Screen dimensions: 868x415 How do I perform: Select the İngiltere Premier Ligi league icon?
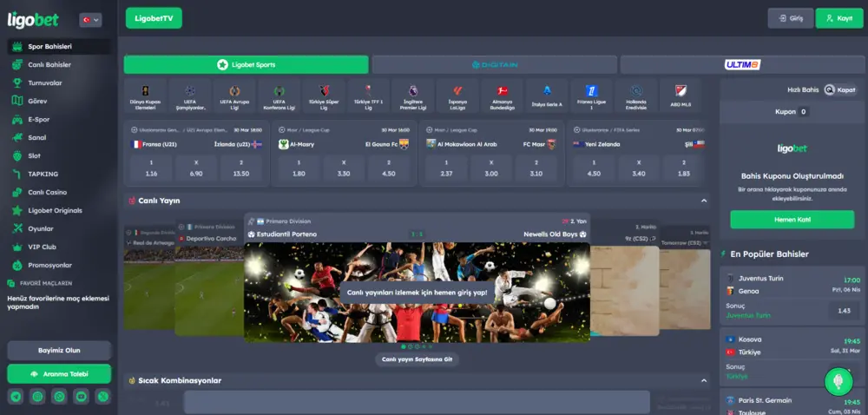413,96
